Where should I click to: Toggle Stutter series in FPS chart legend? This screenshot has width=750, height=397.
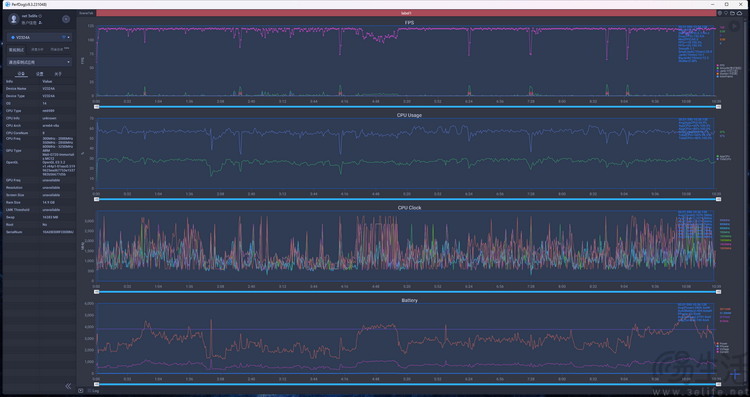[x=727, y=74]
